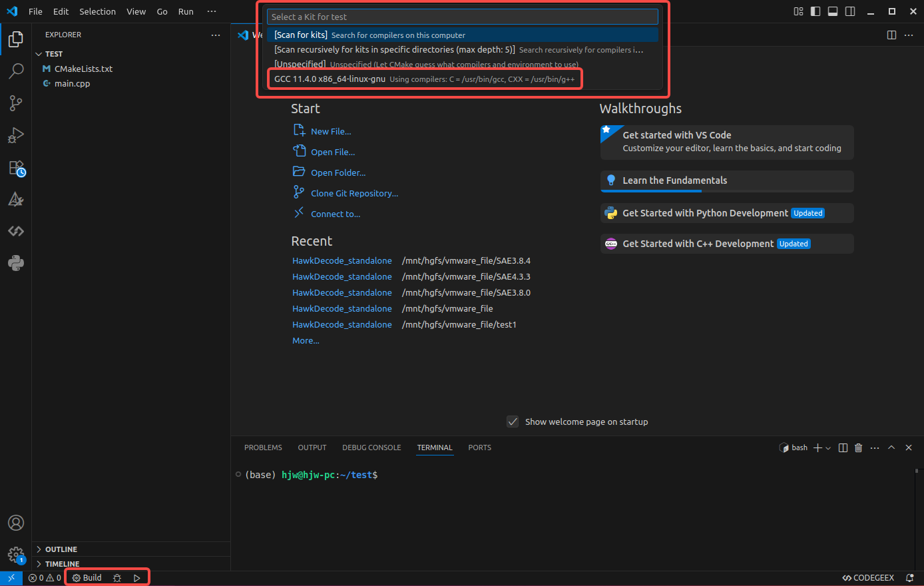This screenshot has height=586, width=924.
Task: Close the terminal panel
Action: coord(909,448)
